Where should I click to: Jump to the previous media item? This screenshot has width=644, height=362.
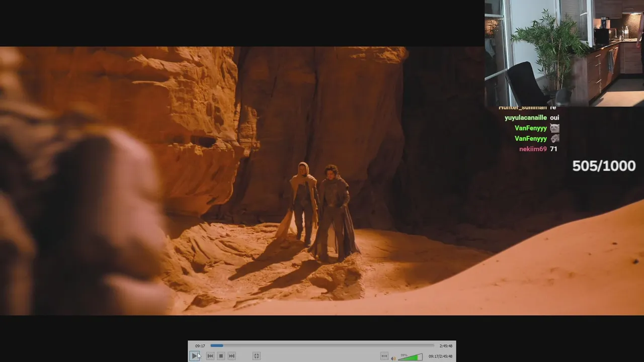[210, 356]
